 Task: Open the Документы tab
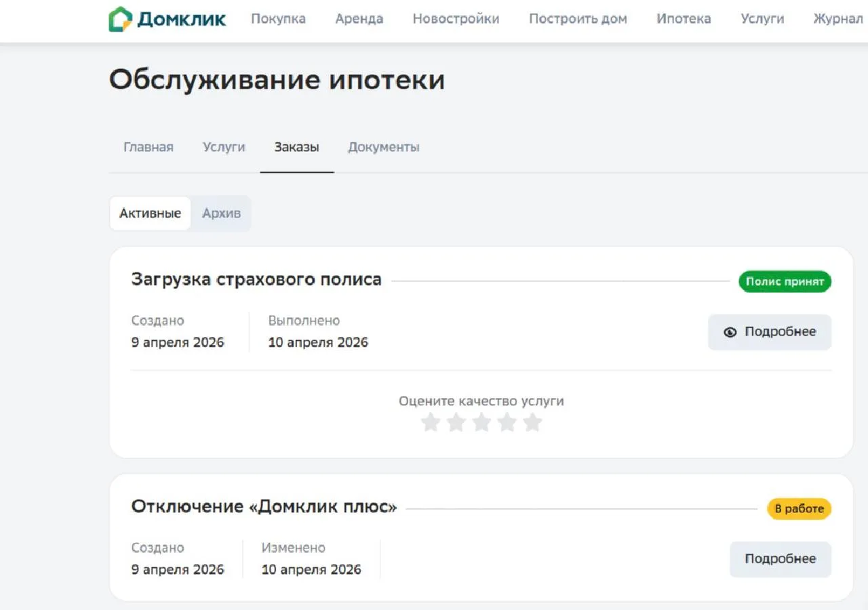tap(384, 147)
